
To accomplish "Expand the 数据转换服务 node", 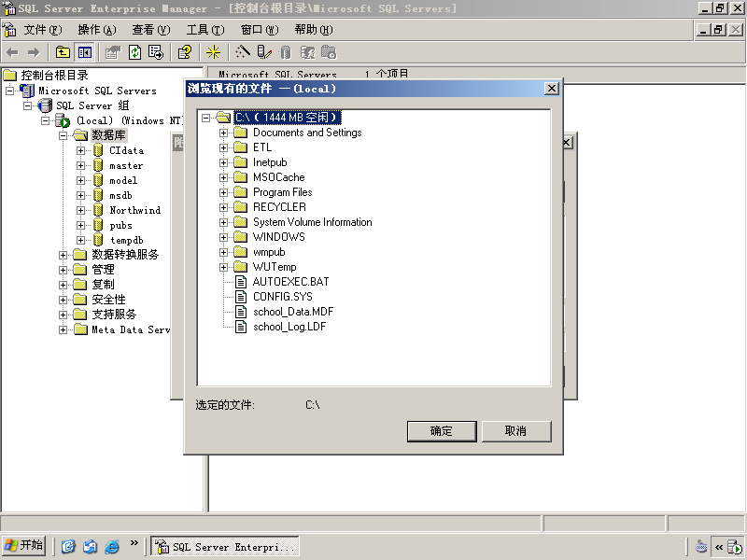I will 63,255.
